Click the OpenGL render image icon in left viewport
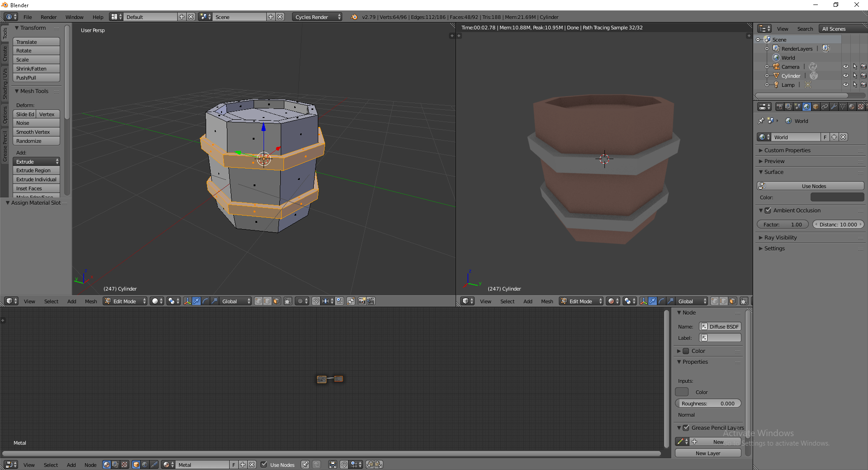The image size is (868, 470). [x=362, y=301]
